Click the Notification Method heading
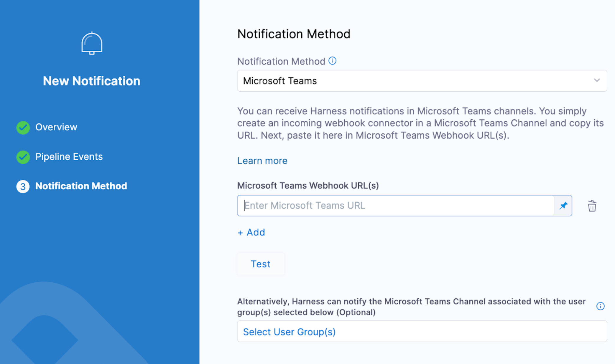The image size is (615, 364). click(294, 34)
